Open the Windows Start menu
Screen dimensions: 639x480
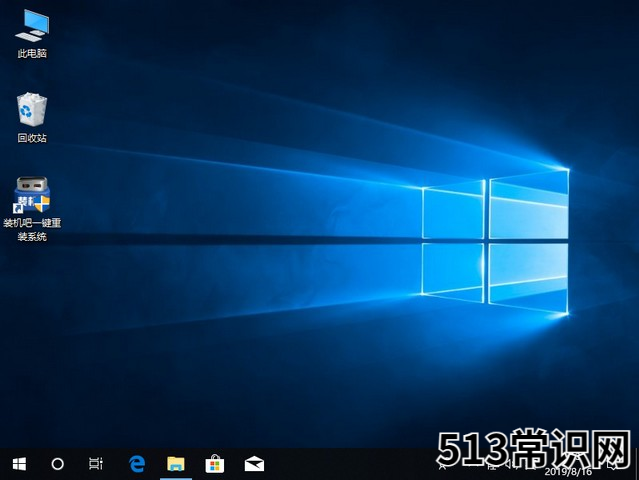[x=19, y=464]
